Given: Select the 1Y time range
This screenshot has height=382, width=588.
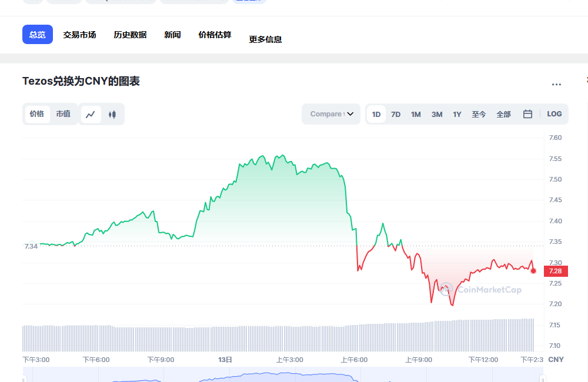Looking at the screenshot, I should point(457,115).
